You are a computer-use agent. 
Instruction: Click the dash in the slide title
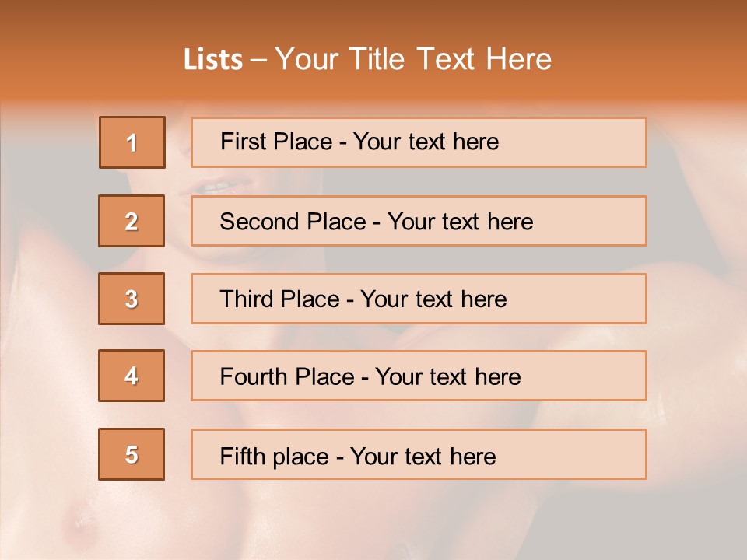[x=258, y=61]
